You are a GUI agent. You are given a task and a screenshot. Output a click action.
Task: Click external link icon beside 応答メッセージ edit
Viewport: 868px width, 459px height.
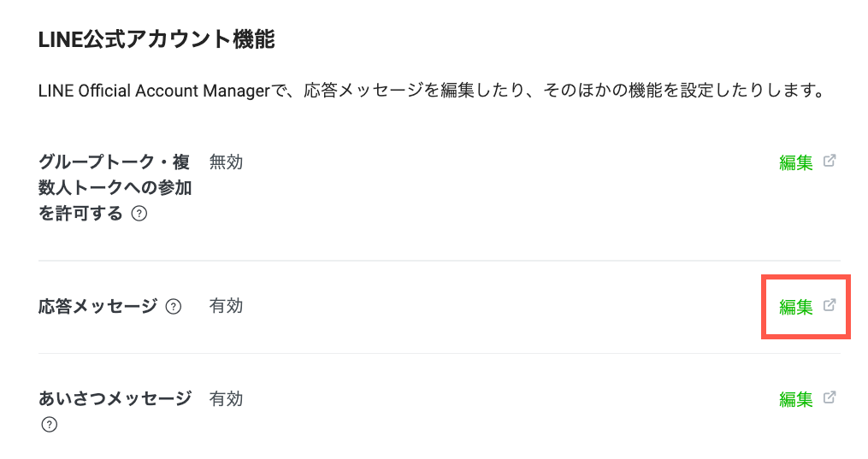(x=829, y=305)
